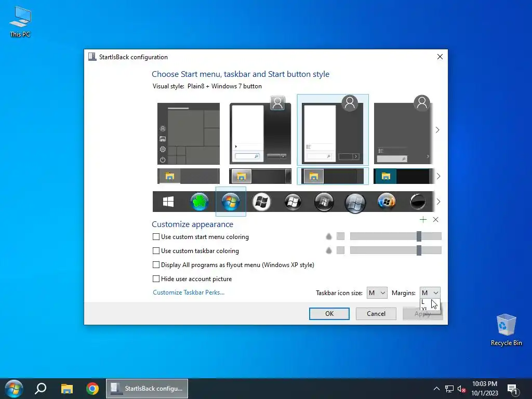The height and width of the screenshot is (399, 532).
Task: Show more start menu styles arrow
Action: pyautogui.click(x=437, y=130)
